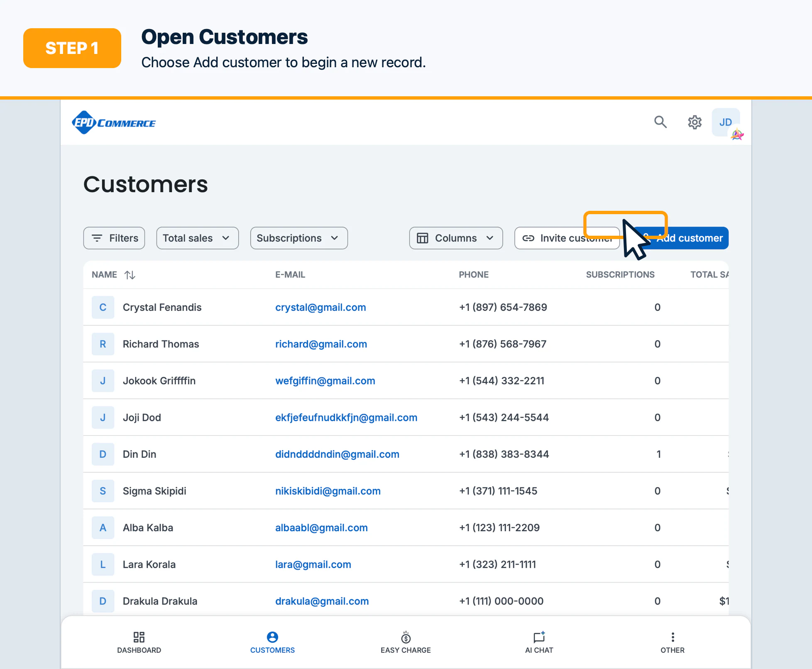The image size is (812, 669).
Task: Open the Columns dropdown
Action: 456,238
